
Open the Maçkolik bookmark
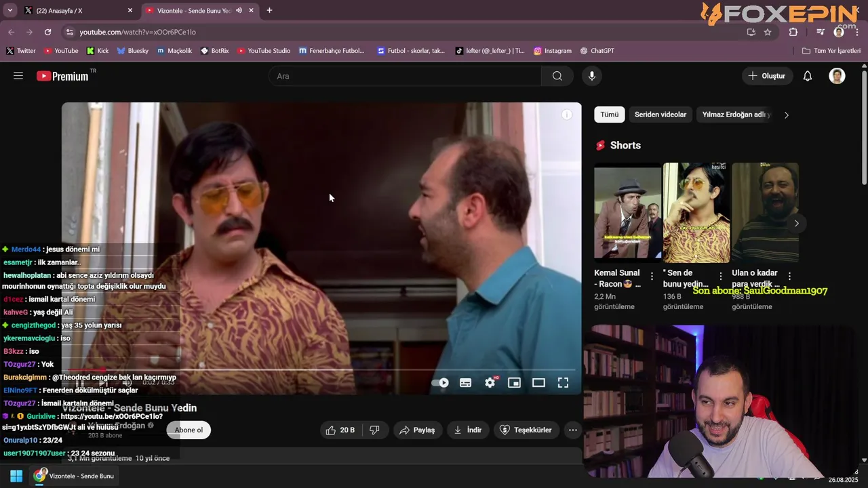[174, 51]
